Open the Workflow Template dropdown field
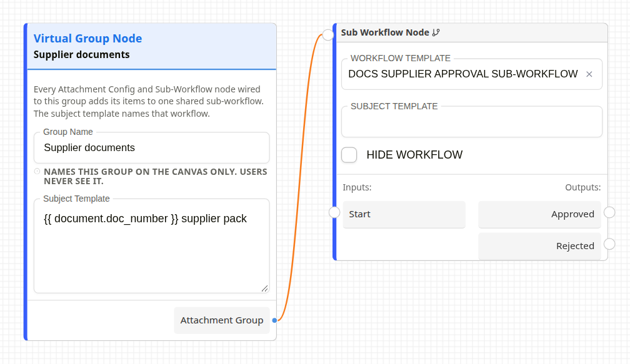Screen dimensions: 630x364 tap(472, 74)
